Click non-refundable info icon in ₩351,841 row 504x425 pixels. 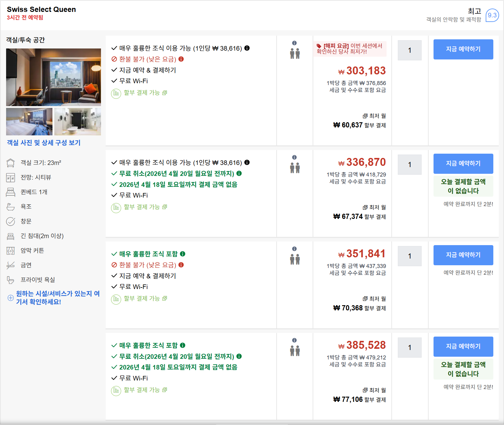[181, 265]
